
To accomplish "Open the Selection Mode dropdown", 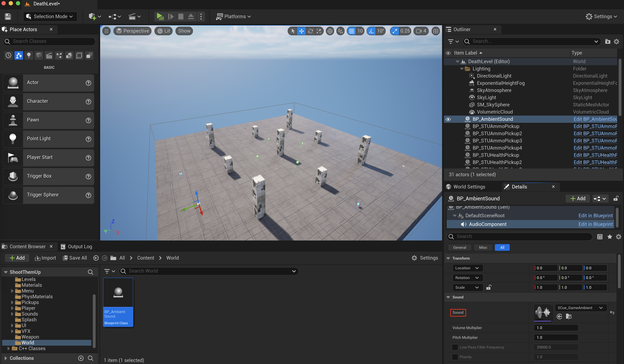I will click(x=50, y=17).
